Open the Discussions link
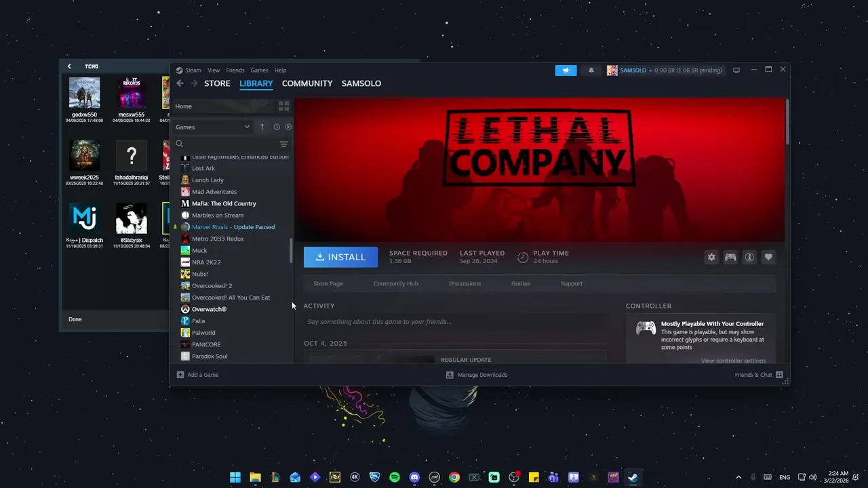The height and width of the screenshot is (488, 868). pyautogui.click(x=465, y=283)
